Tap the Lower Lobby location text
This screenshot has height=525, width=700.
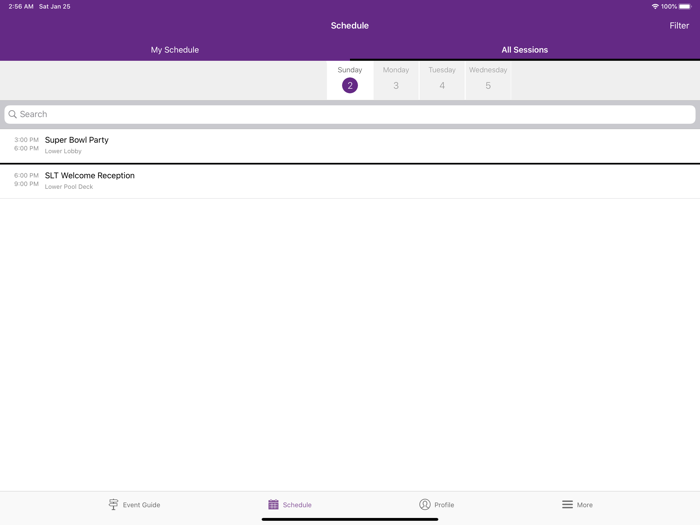[63, 151]
